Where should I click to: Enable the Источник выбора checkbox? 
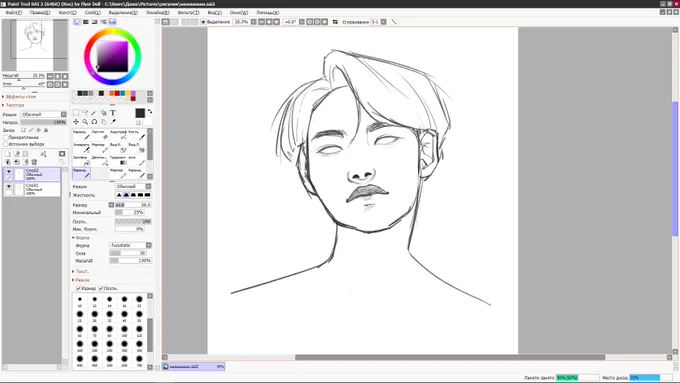6,144
